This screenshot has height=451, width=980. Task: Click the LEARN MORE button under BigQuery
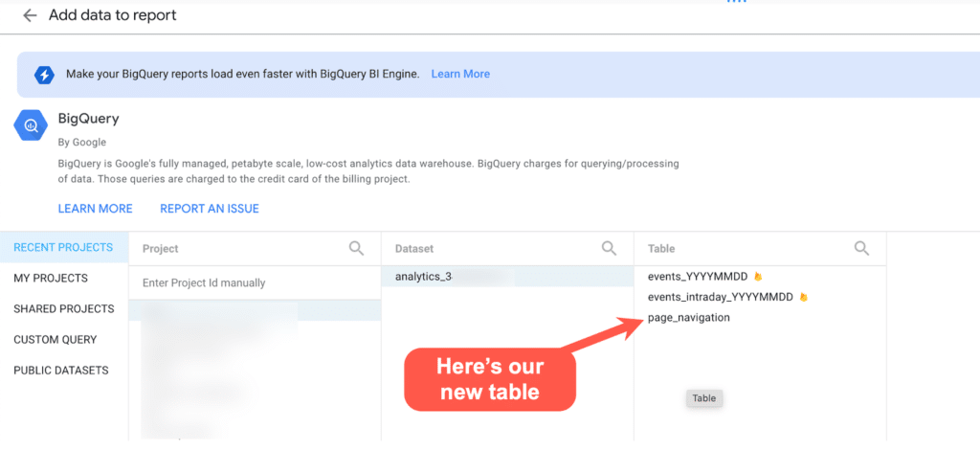(x=95, y=209)
